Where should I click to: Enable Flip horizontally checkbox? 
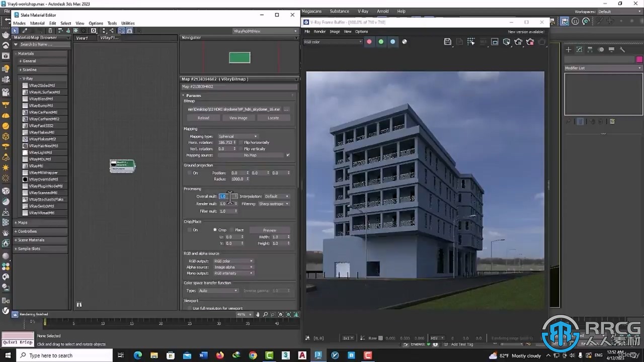tap(240, 143)
